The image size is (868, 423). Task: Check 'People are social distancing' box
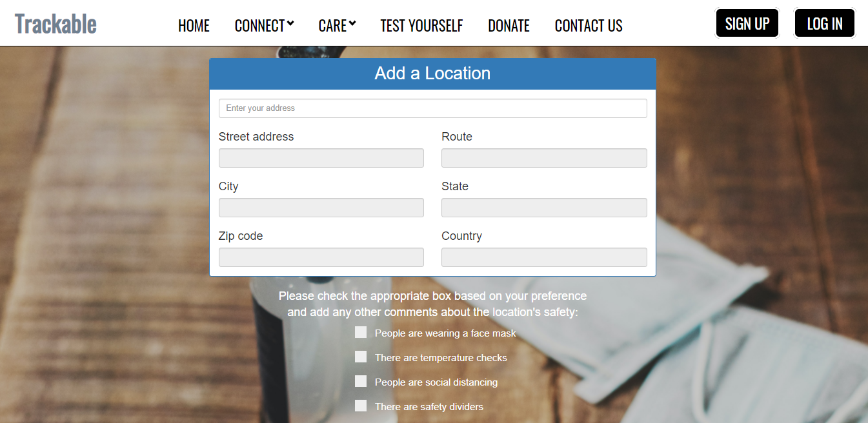pyautogui.click(x=361, y=381)
